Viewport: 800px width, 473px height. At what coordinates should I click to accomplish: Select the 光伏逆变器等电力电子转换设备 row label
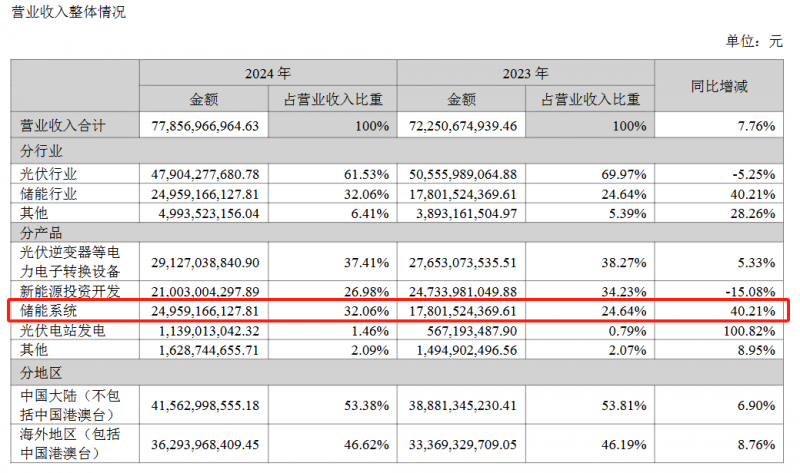click(70, 261)
